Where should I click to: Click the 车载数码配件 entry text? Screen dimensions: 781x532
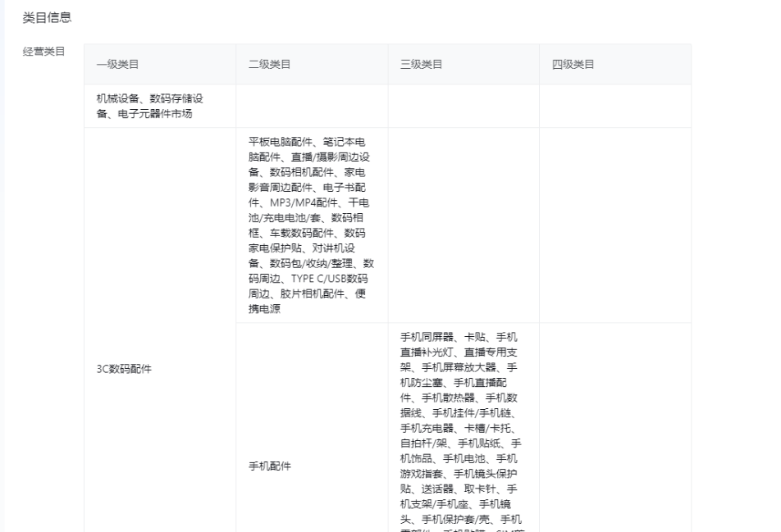[301, 233]
